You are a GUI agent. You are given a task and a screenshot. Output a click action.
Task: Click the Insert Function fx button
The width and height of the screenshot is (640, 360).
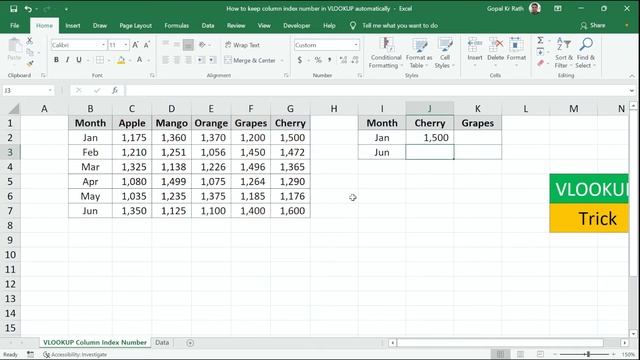point(115,90)
